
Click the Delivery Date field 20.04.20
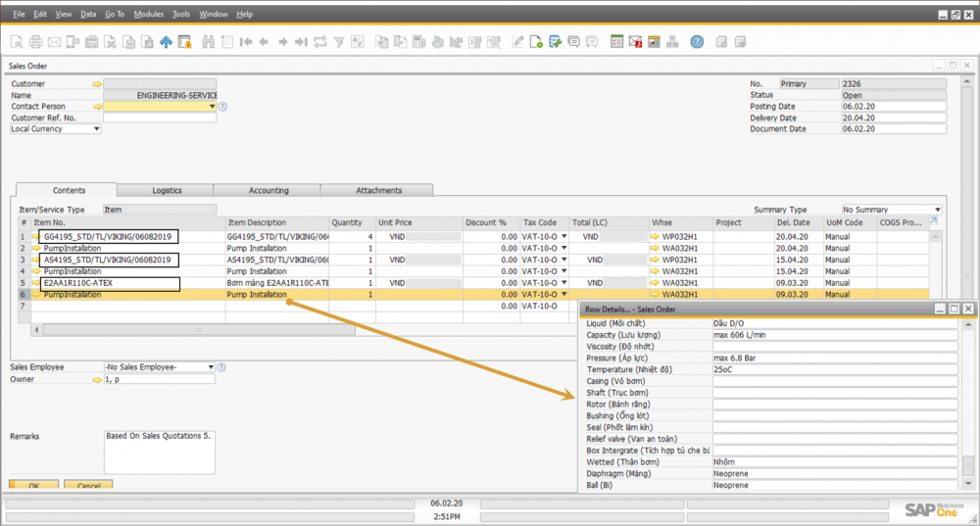(894, 118)
